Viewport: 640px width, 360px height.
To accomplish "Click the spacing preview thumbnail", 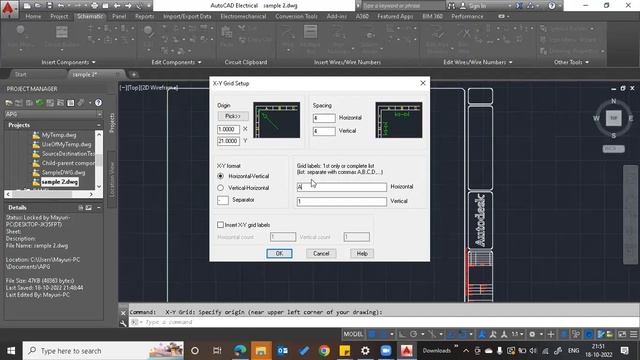I will [x=399, y=120].
